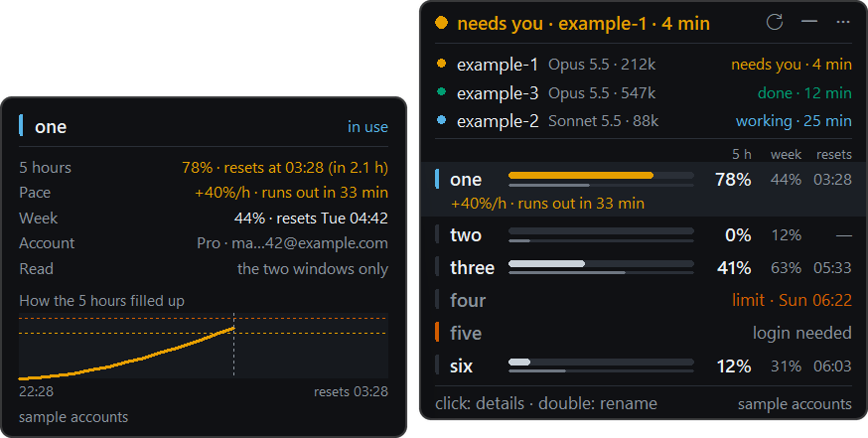Click the blue marker beside 'one' in details card

pos(21,126)
